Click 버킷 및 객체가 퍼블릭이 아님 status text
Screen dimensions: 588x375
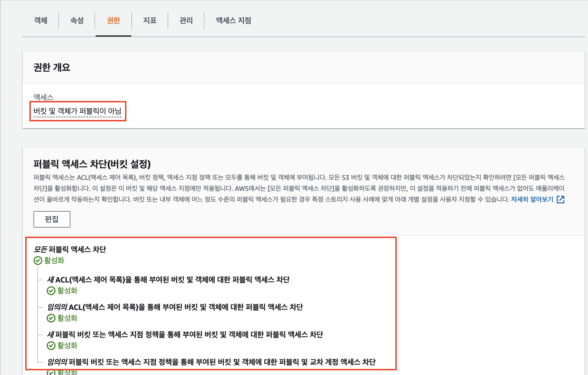click(77, 111)
